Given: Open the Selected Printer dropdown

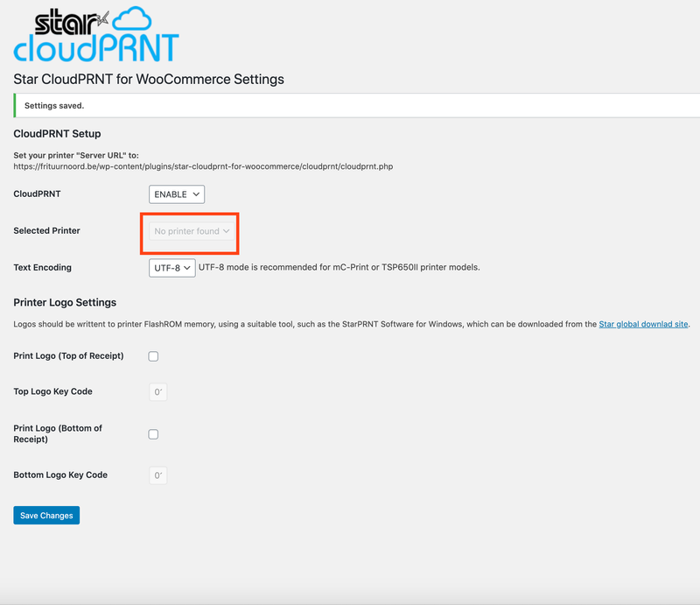Looking at the screenshot, I should (191, 231).
